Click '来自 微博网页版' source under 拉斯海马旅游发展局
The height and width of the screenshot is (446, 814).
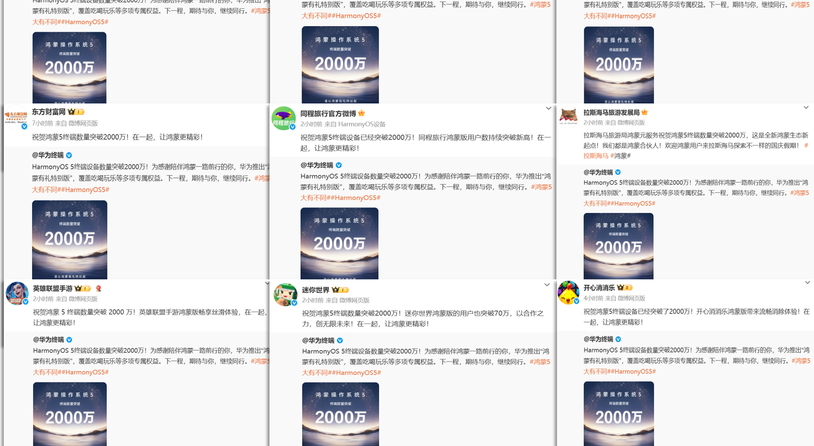coord(626,123)
